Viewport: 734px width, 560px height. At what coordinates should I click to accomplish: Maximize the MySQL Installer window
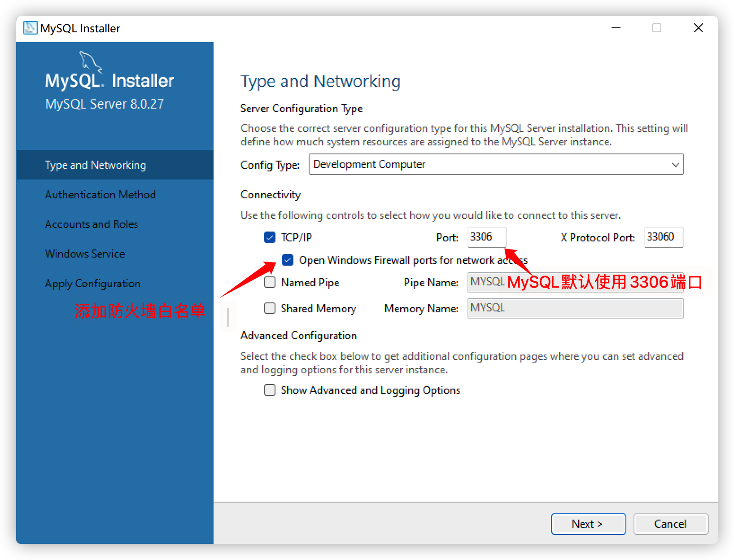pyautogui.click(x=657, y=28)
